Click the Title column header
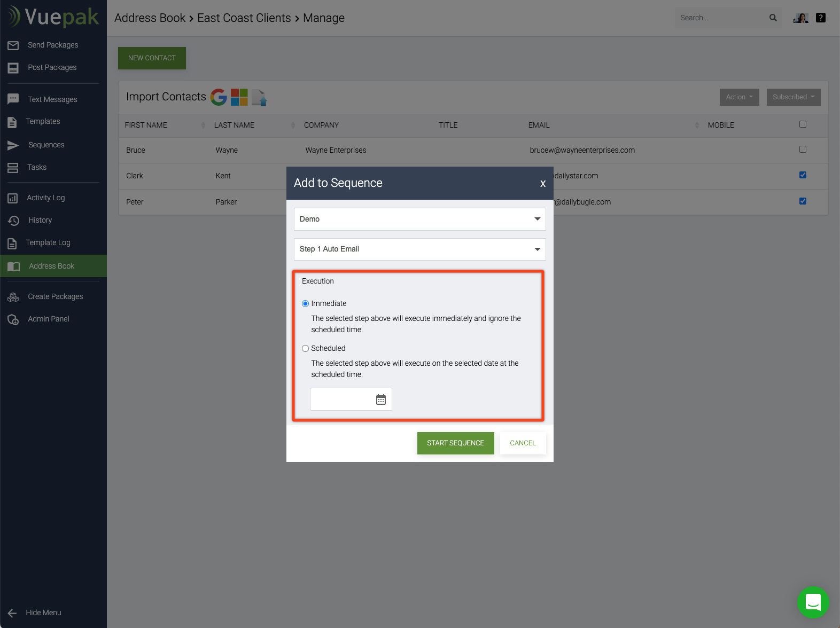Screen dimensions: 840x628 448,125
